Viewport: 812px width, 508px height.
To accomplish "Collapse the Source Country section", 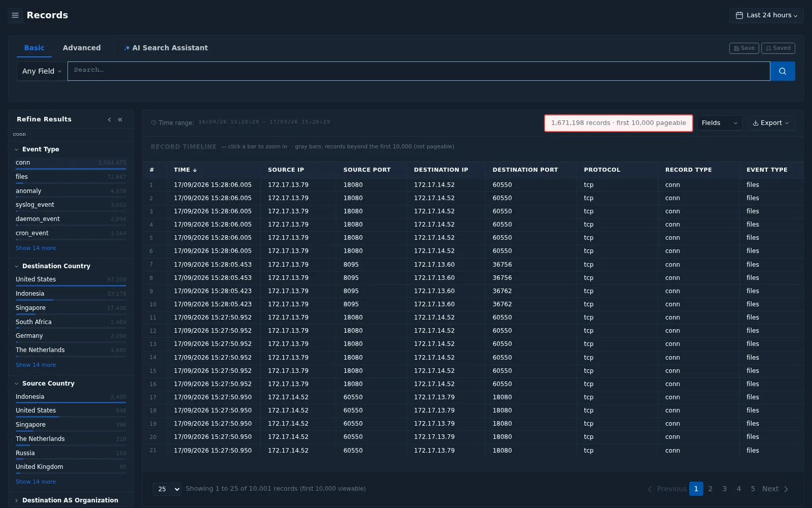I will [x=45, y=384].
